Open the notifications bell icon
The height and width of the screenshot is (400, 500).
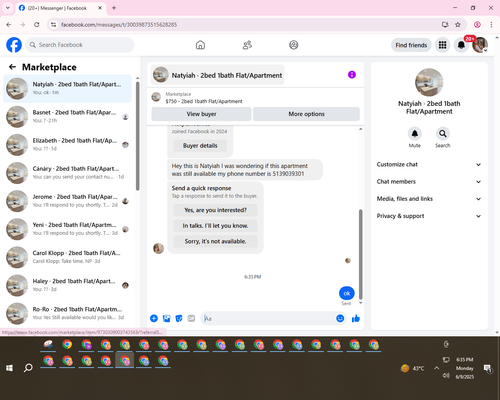pyautogui.click(x=461, y=45)
